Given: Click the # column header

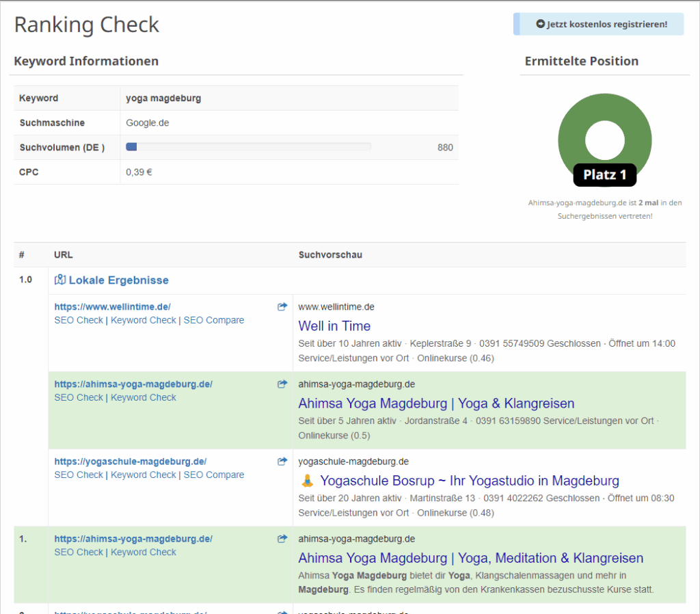Looking at the screenshot, I should pos(21,255).
